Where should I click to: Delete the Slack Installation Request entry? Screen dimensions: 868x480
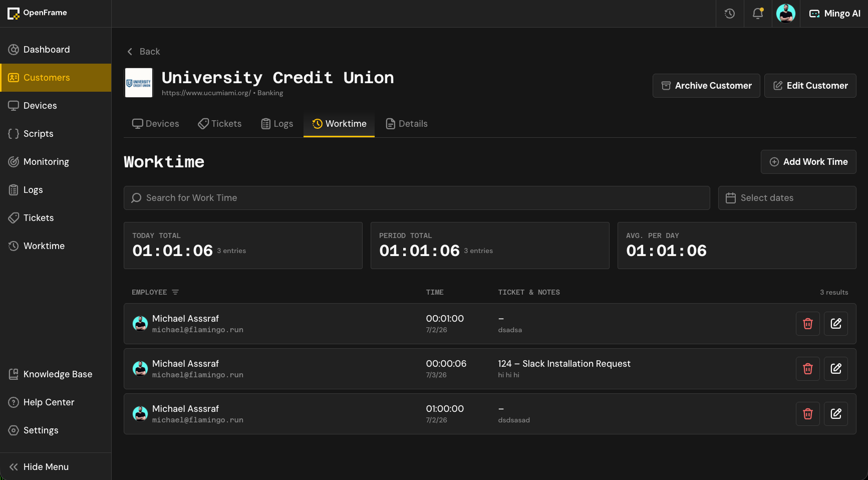point(808,369)
